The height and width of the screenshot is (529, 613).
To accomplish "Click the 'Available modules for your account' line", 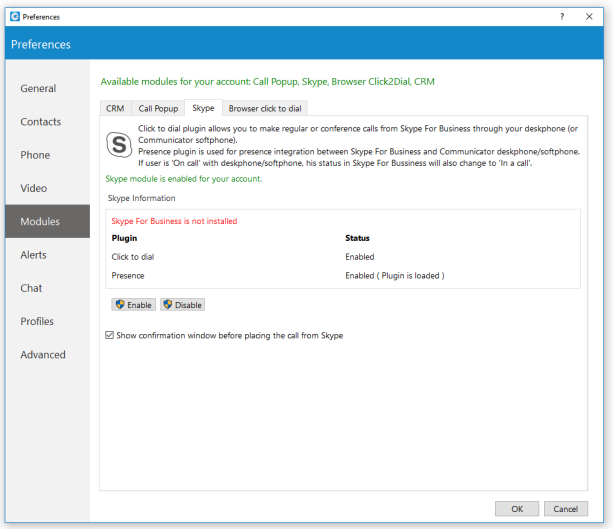I will pos(268,81).
